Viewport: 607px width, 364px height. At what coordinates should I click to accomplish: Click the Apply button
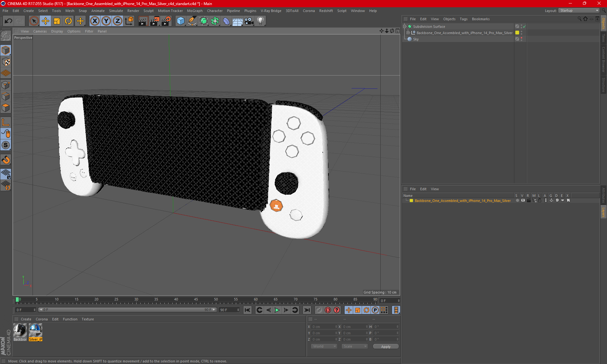pyautogui.click(x=386, y=347)
